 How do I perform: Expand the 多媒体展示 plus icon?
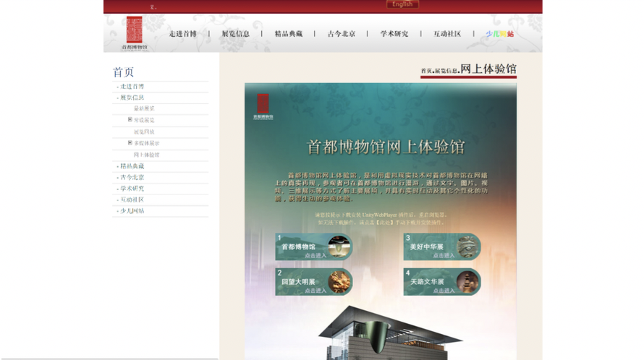pyautogui.click(x=130, y=143)
